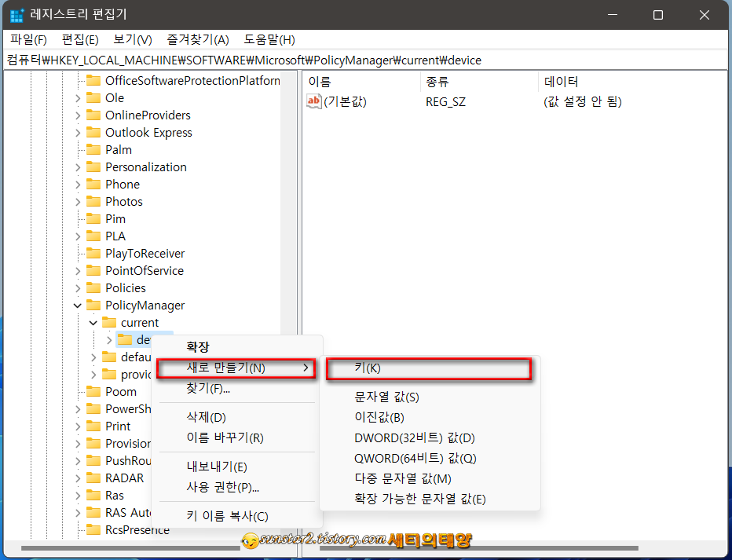Click the Photos folder icon
Screen dimensions: 732x560
tap(94, 201)
